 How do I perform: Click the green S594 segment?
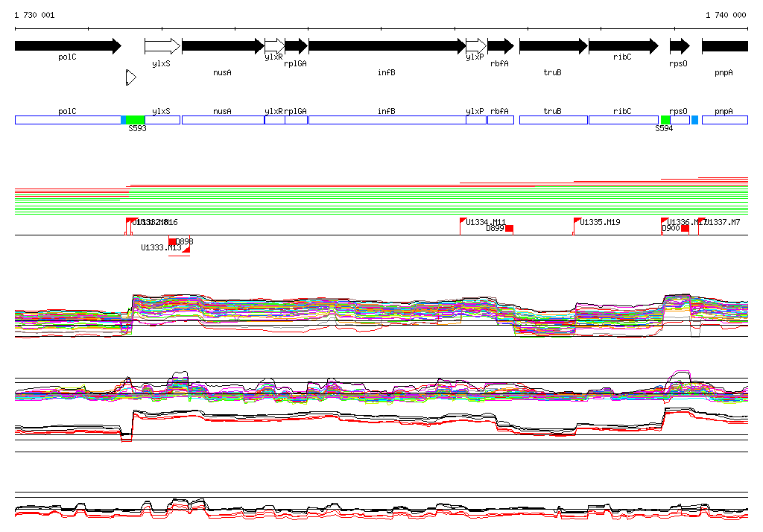(665, 120)
